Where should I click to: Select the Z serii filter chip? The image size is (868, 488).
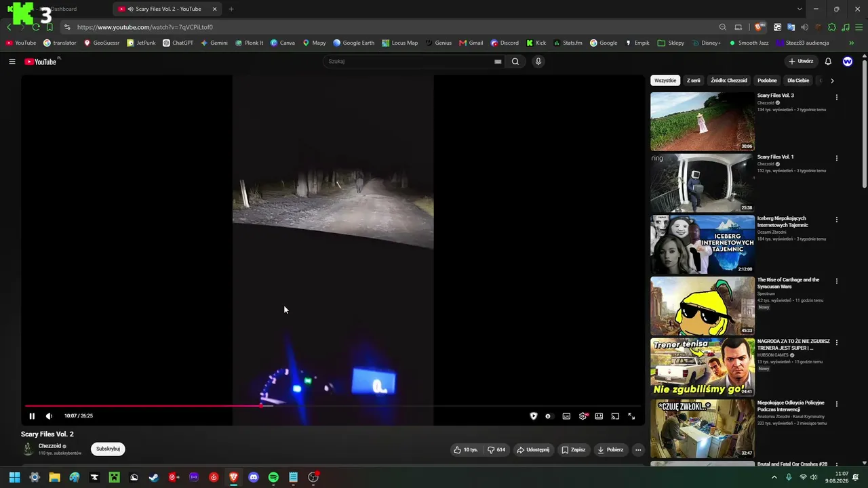click(694, 81)
